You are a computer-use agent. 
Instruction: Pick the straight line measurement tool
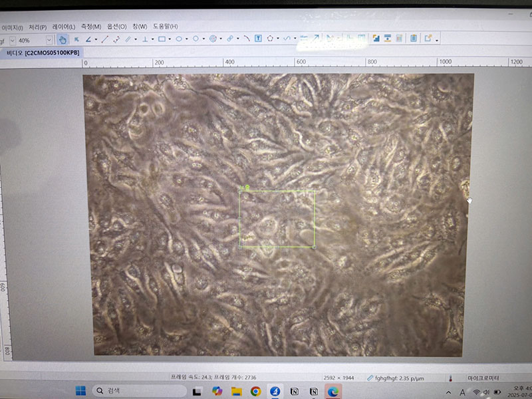coord(104,39)
